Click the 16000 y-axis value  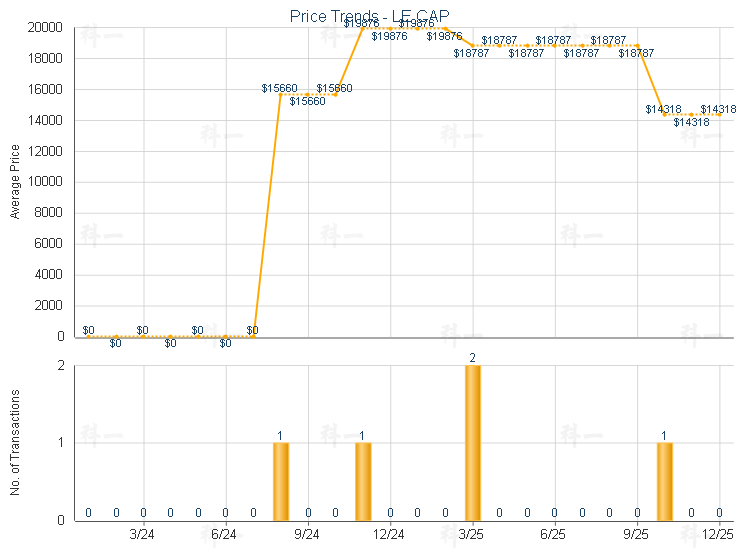point(46,90)
